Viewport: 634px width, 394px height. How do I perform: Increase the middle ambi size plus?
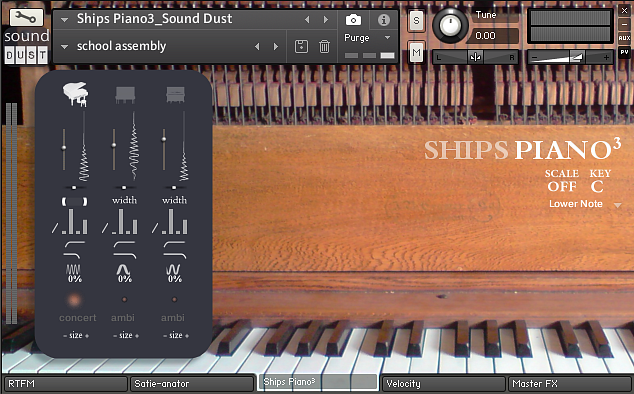click(x=137, y=336)
